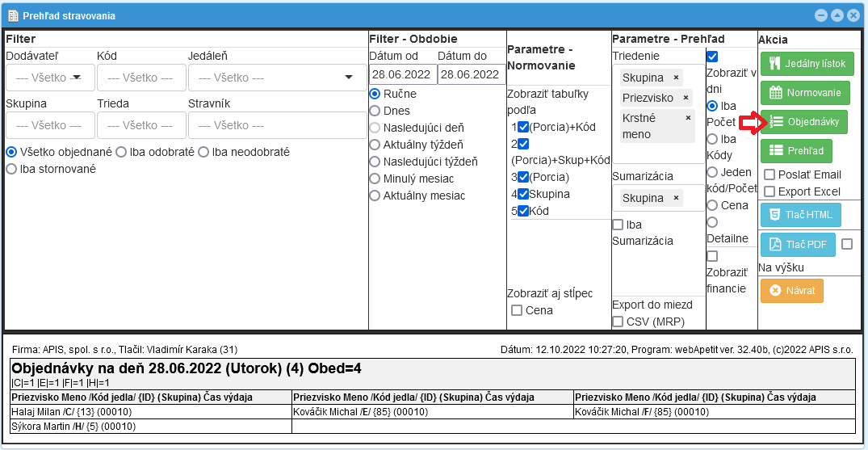
Task: Choose Nasledujúci týždeň radio
Action: (375, 162)
